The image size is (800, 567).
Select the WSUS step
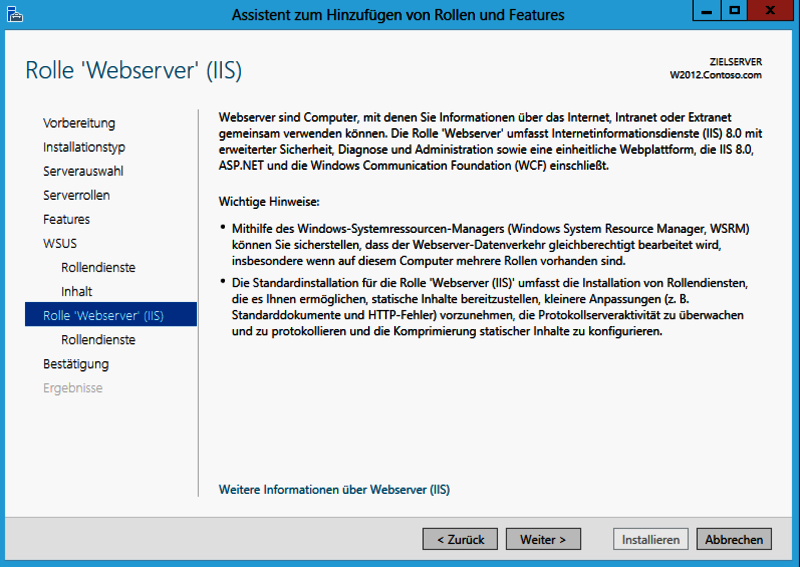click(x=60, y=243)
